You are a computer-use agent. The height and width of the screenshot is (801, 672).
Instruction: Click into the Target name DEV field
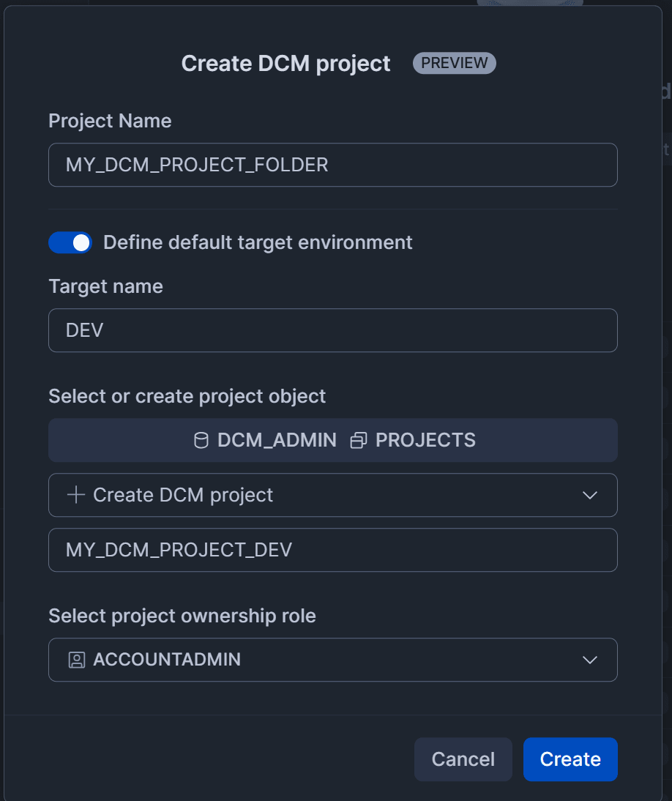[332, 330]
